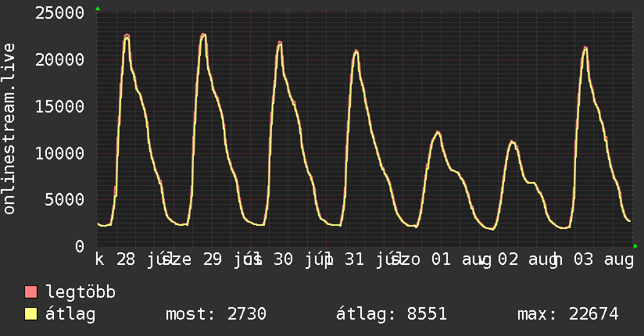The width and height of the screenshot is (644, 336).
Task: Click the 15000 y-axis label
Action: tap(60, 107)
